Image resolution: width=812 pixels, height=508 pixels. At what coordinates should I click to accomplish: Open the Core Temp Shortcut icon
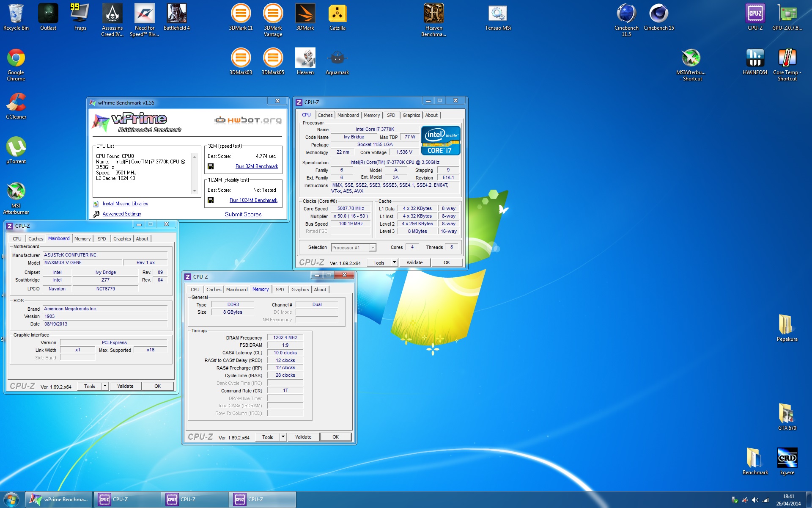point(787,65)
